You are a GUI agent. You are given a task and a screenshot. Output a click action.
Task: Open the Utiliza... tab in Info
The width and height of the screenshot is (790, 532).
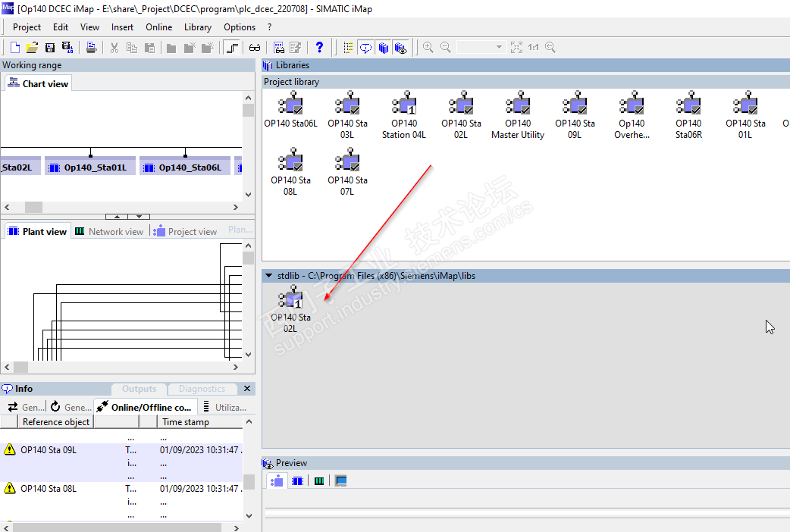click(224, 407)
